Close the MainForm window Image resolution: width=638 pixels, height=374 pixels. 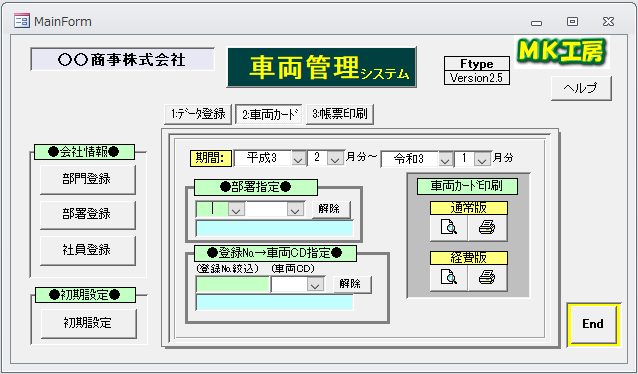click(608, 22)
